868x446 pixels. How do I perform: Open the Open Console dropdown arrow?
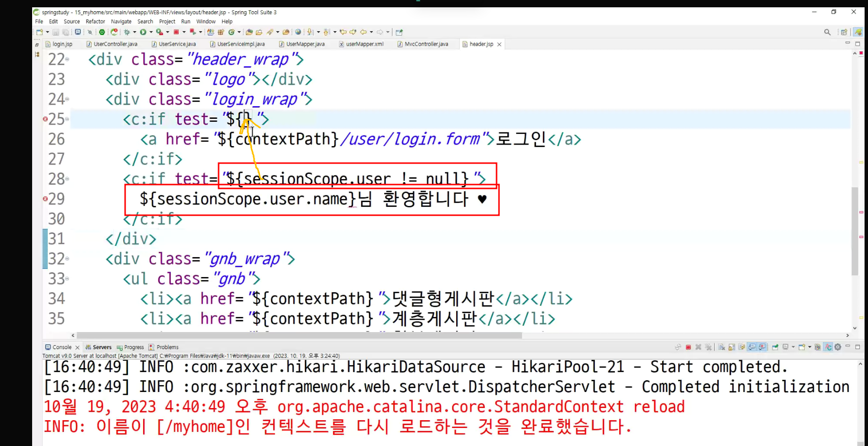810,347
